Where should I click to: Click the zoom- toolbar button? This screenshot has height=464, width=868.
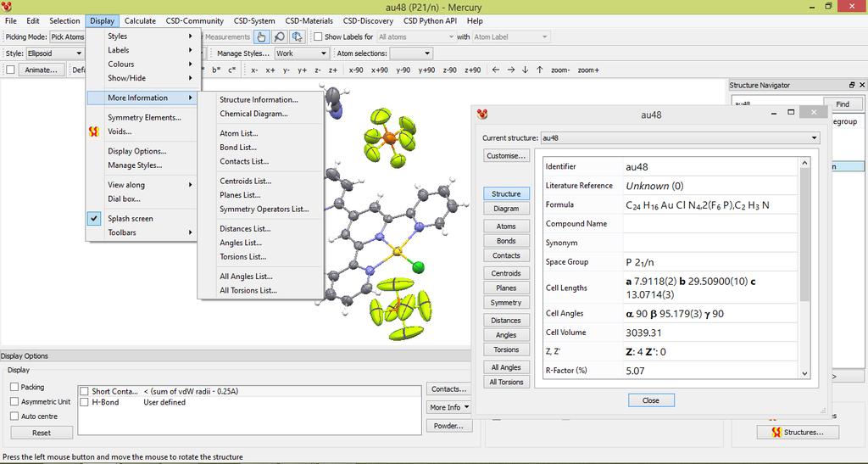[x=560, y=70]
